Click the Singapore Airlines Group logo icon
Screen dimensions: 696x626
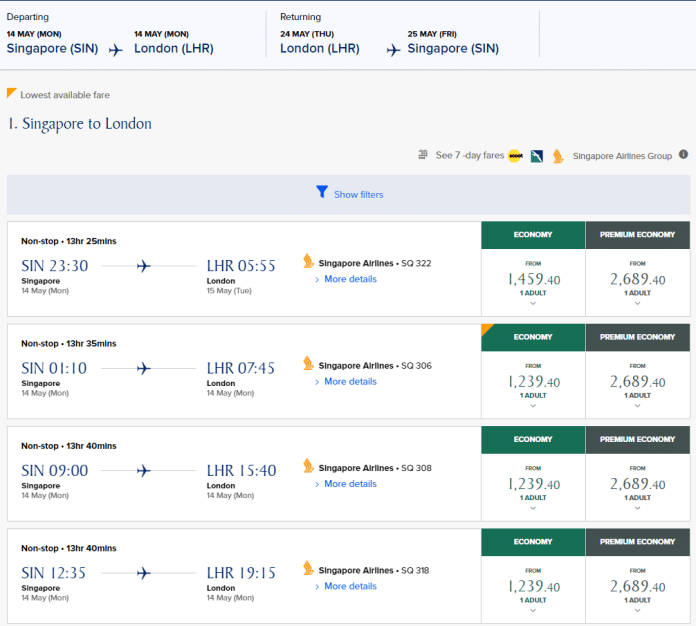click(558, 156)
